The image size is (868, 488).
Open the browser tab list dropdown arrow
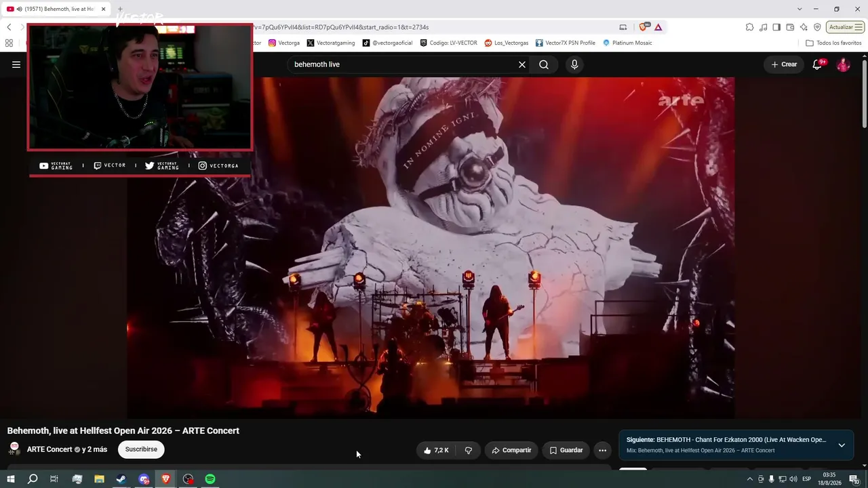coord(800,9)
